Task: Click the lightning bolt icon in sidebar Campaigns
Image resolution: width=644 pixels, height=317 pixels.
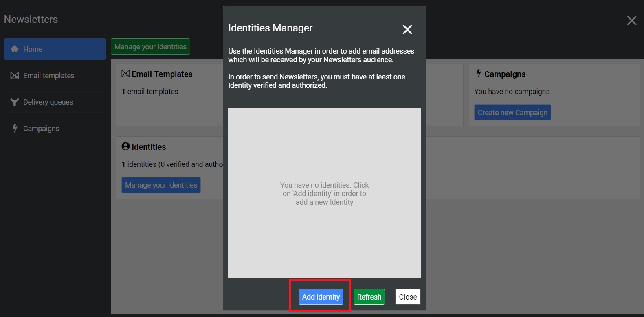Action: [15, 128]
